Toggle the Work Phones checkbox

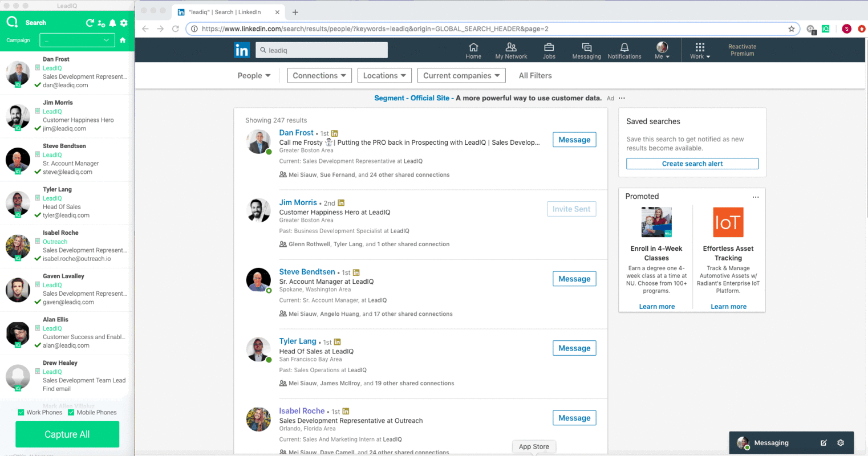click(21, 412)
